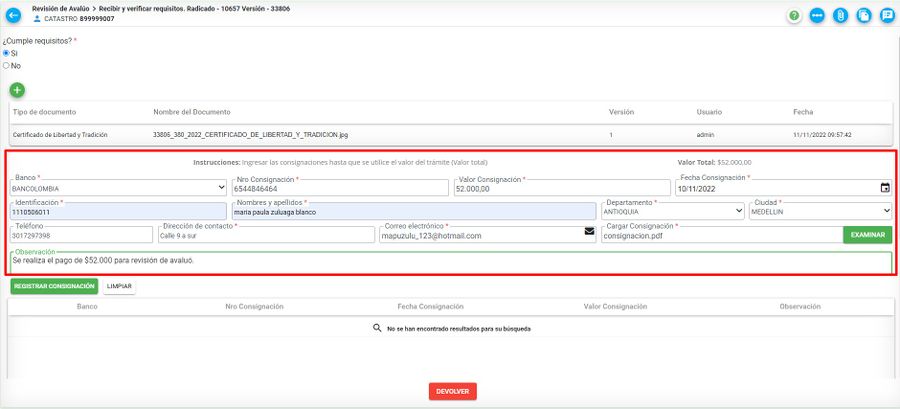Screen dimensions: 900x409
Task: Click 'Nro Consignación' consignments table header
Action: click(254, 307)
